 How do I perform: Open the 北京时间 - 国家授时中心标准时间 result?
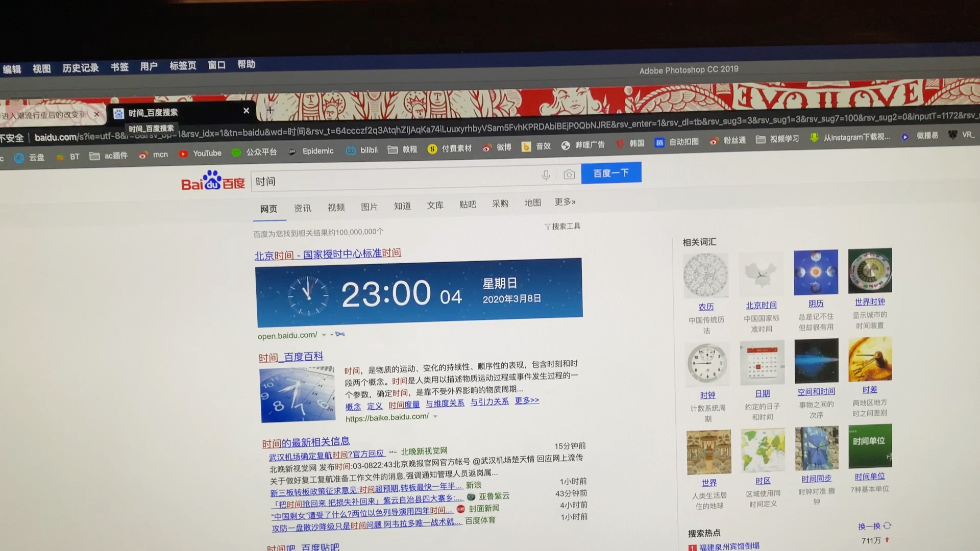328,254
